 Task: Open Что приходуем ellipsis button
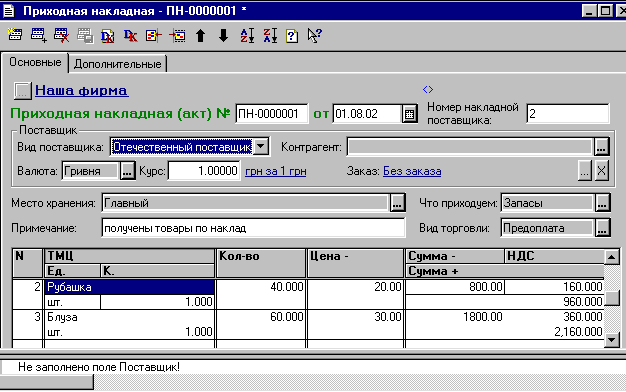click(602, 203)
